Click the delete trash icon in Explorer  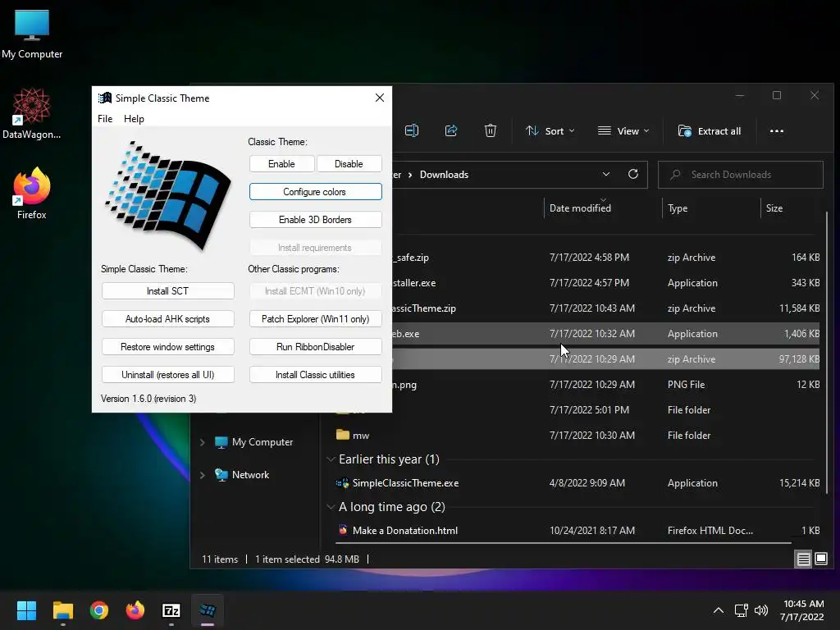(491, 130)
